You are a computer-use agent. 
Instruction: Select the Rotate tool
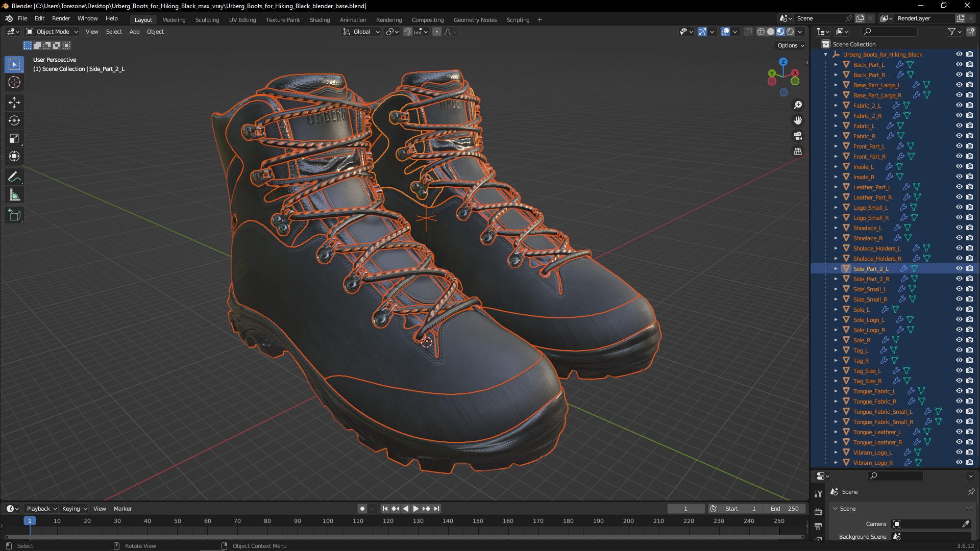pyautogui.click(x=14, y=120)
